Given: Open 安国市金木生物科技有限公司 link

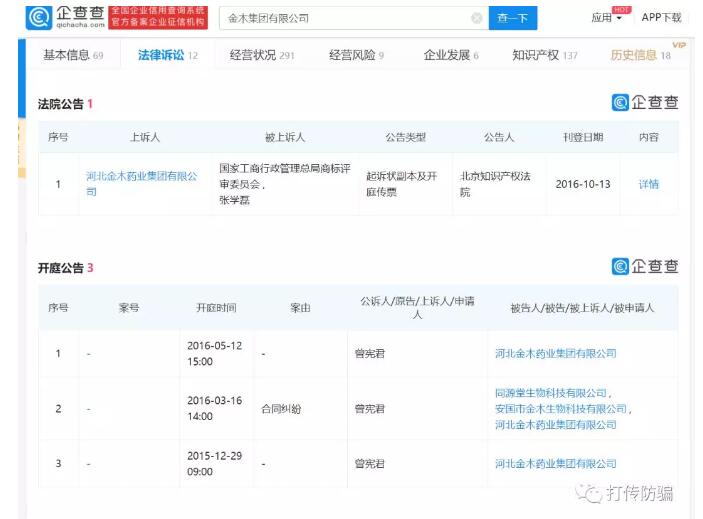Looking at the screenshot, I should tap(561, 409).
